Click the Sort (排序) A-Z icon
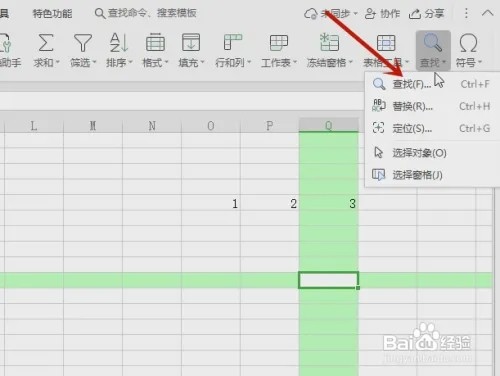Viewport: 500px width, 376px height. [x=119, y=43]
